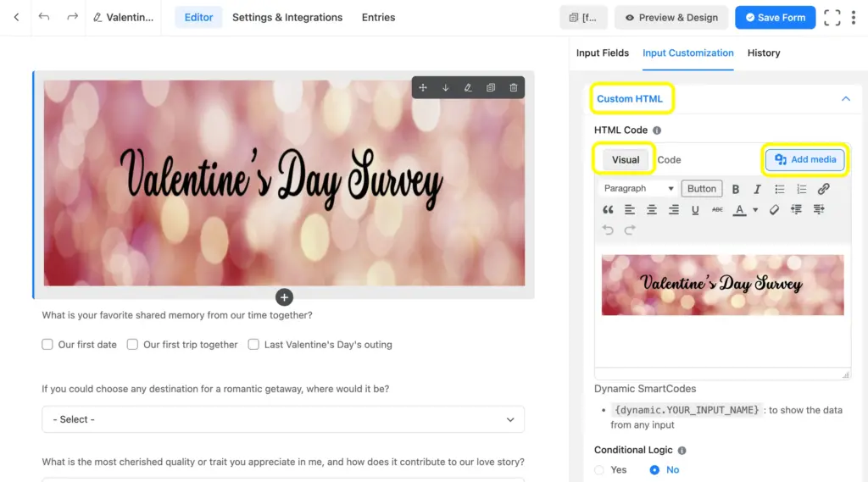The height and width of the screenshot is (482, 868).
Task: Click the {dynamic.YOUR_INPUT_NAME} smartcode
Action: 687,410
